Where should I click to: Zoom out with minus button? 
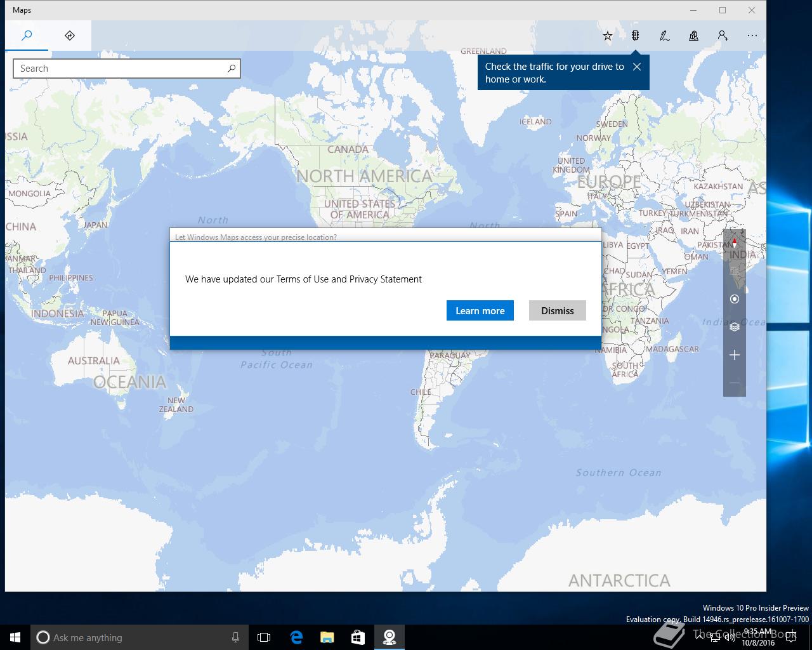pyautogui.click(x=735, y=383)
